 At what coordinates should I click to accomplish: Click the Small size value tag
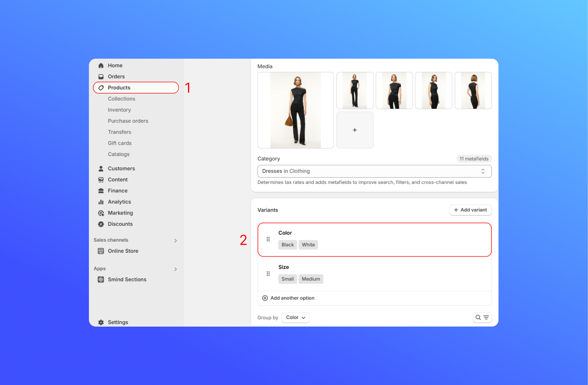[288, 279]
